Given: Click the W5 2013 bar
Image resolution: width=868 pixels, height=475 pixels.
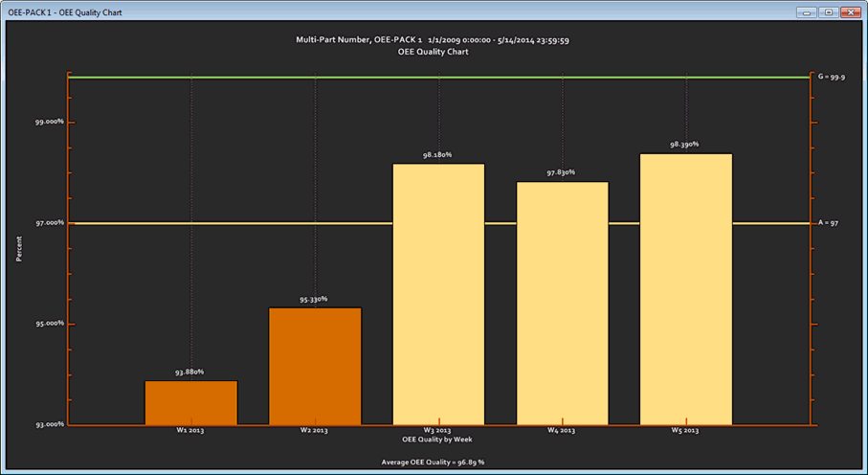Looking at the screenshot, I should tap(685, 289).
